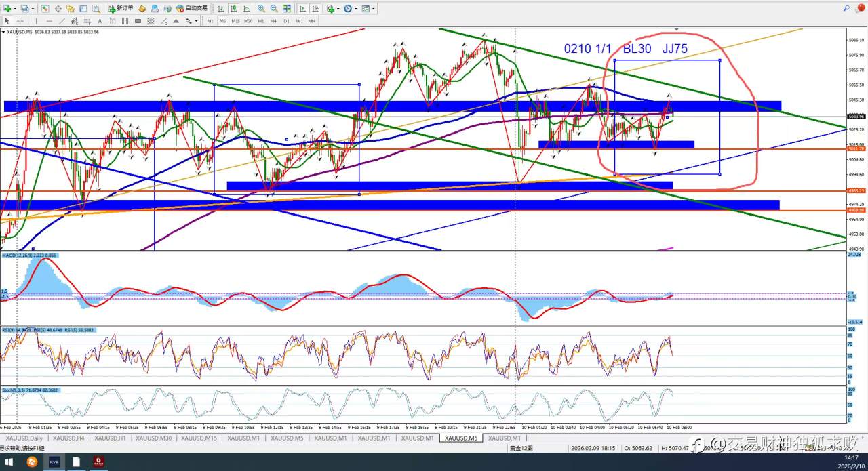Image resolution: width=868 pixels, height=471 pixels.
Task: Switch chart to bar chart style
Action: [220, 9]
